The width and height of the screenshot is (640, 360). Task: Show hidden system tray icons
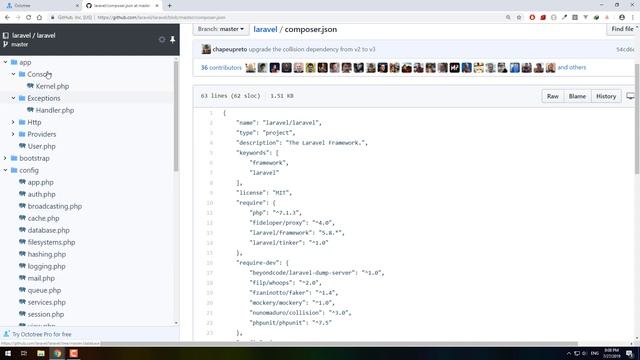569,353
